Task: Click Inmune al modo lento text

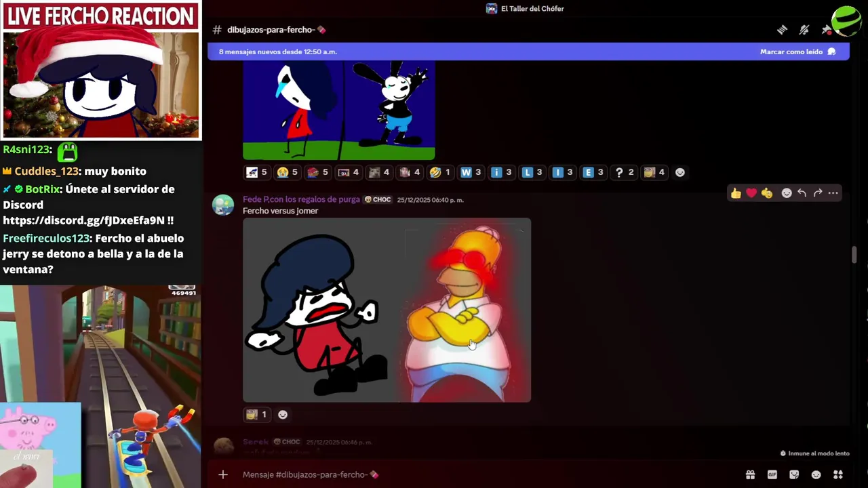Action: 818,453
